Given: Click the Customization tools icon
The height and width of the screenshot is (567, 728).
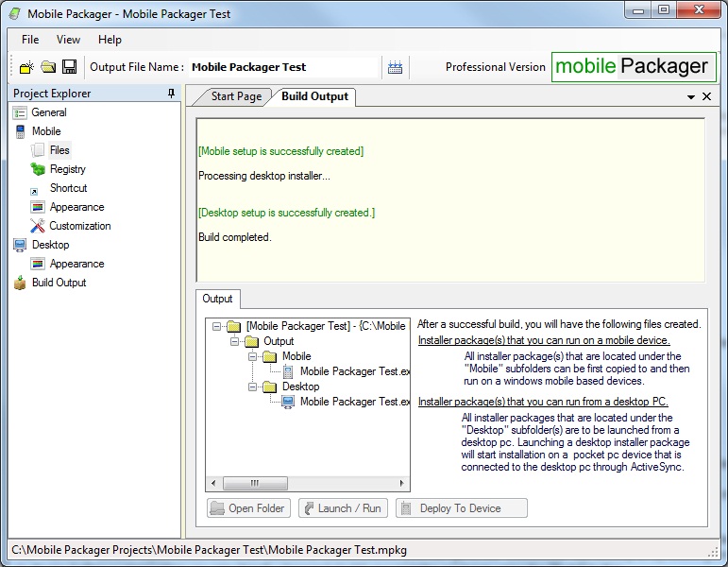Looking at the screenshot, I should tap(38, 226).
